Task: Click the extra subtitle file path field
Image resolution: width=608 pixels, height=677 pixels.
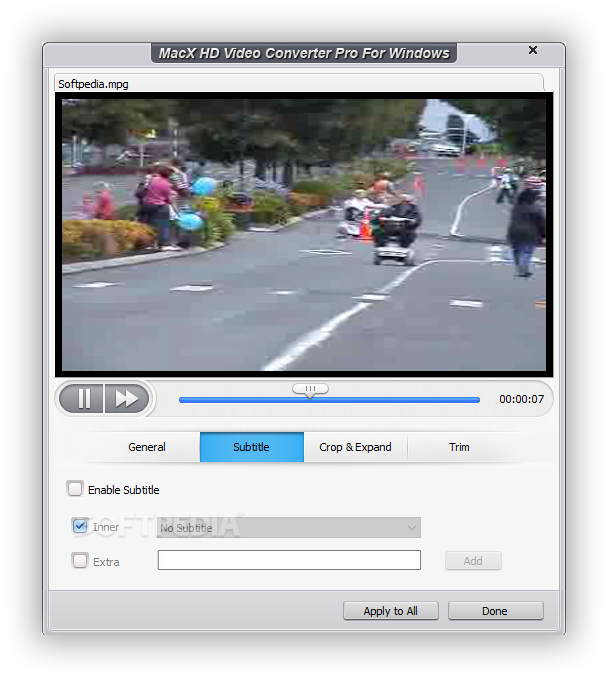Action: point(289,560)
